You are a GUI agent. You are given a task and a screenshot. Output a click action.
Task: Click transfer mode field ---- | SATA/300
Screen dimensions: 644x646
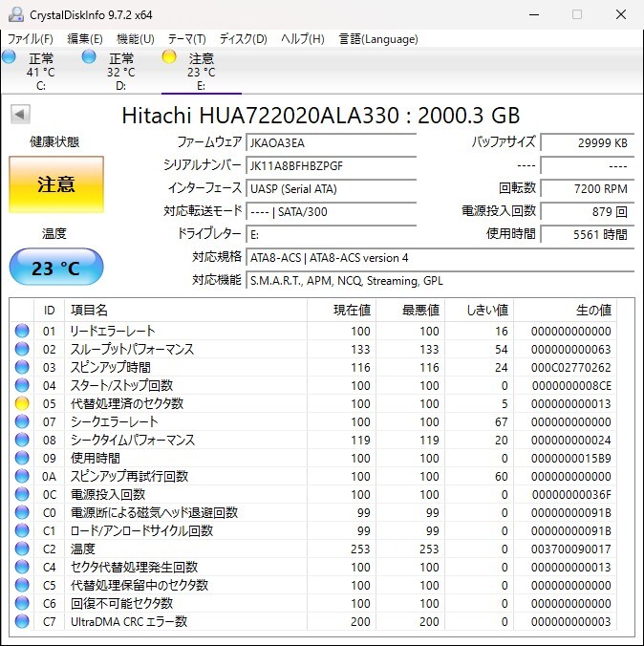click(331, 212)
